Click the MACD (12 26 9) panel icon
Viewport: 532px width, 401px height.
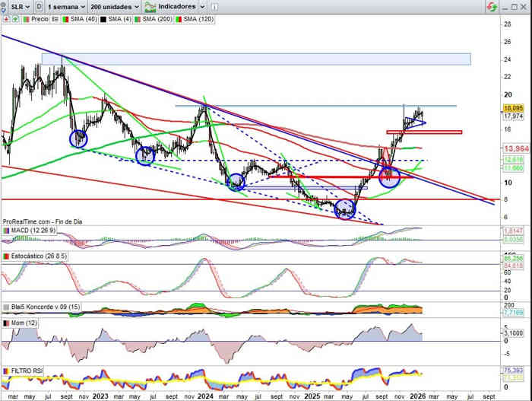coord(6,231)
